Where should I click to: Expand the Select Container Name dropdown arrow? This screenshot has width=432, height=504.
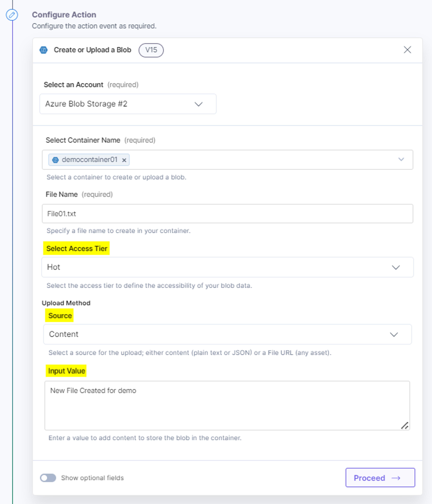[401, 159]
